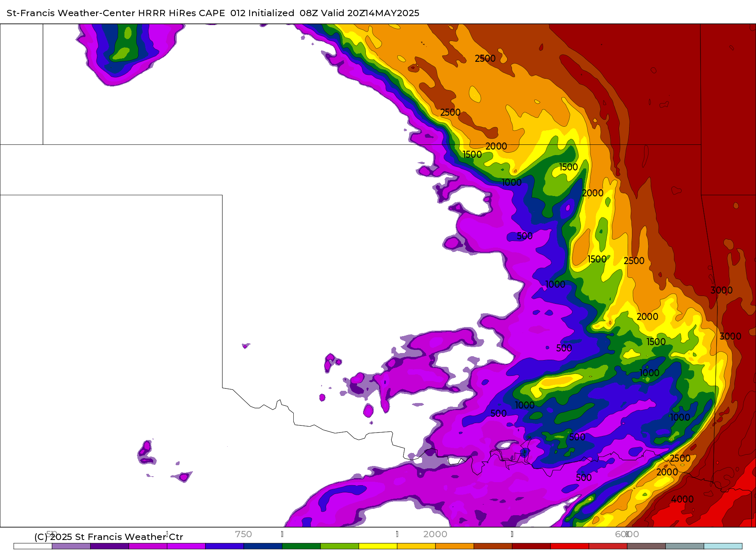Click the slate gray legend swatch
This screenshot has width=756, height=551.
(x=685, y=546)
